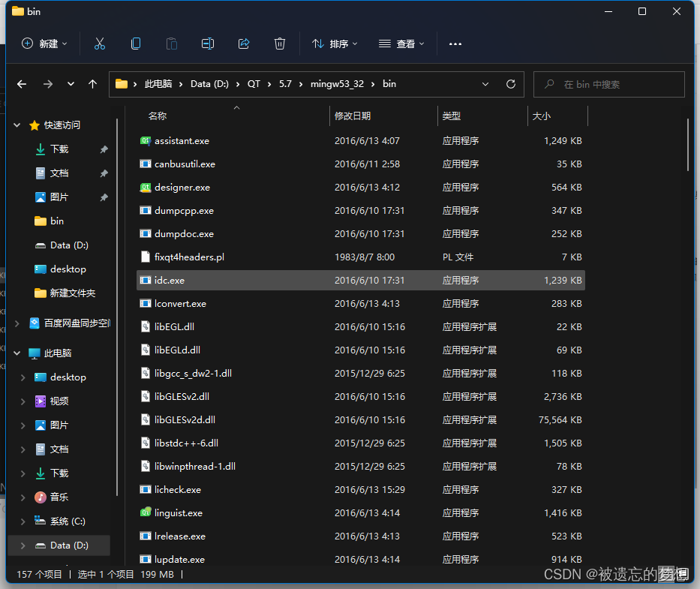Select the lconvert.exe file

pyautogui.click(x=361, y=303)
